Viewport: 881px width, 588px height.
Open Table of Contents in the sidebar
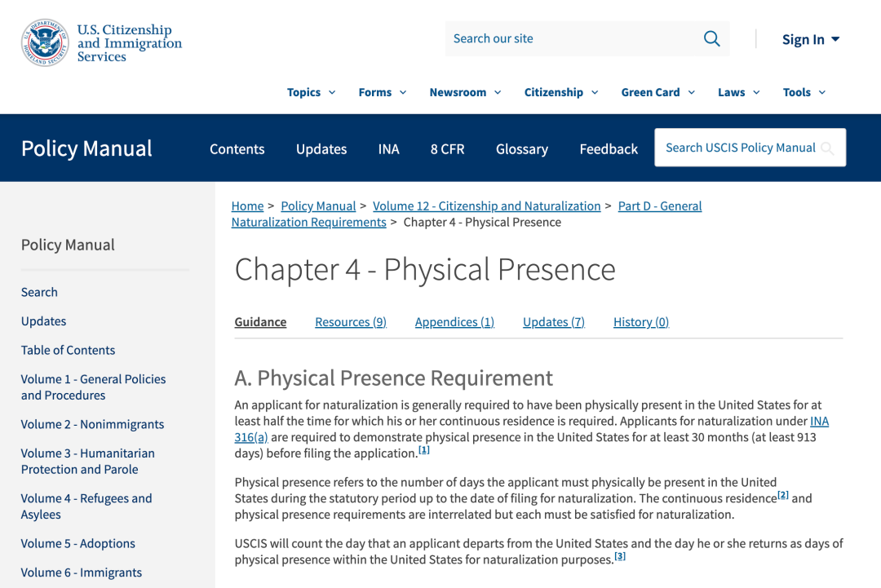coord(68,351)
